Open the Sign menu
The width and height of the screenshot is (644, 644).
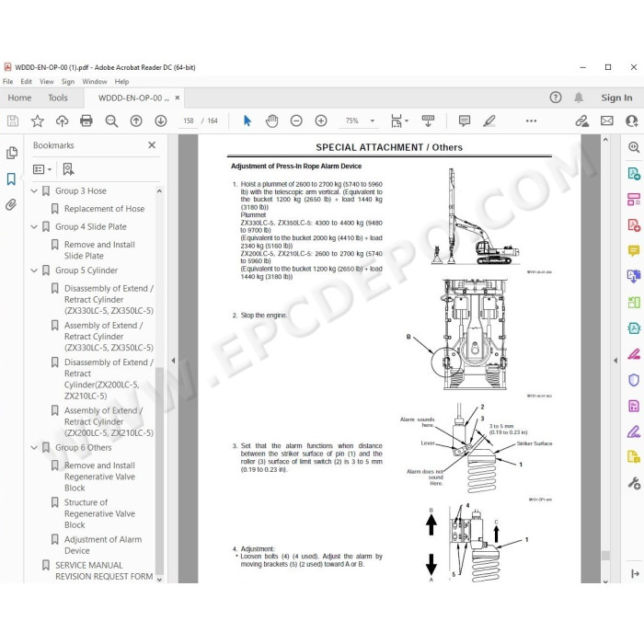click(68, 81)
